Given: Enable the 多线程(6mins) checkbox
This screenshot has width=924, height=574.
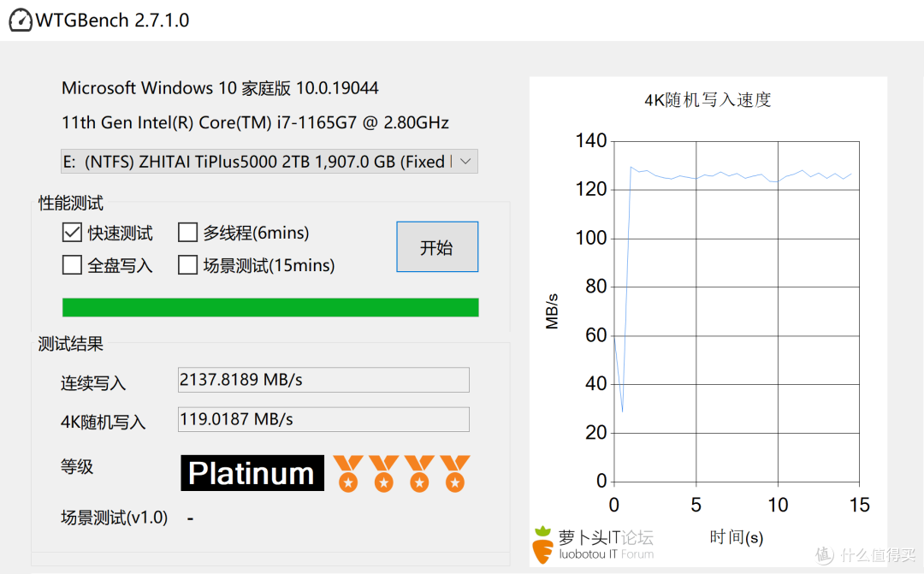Looking at the screenshot, I should [187, 232].
